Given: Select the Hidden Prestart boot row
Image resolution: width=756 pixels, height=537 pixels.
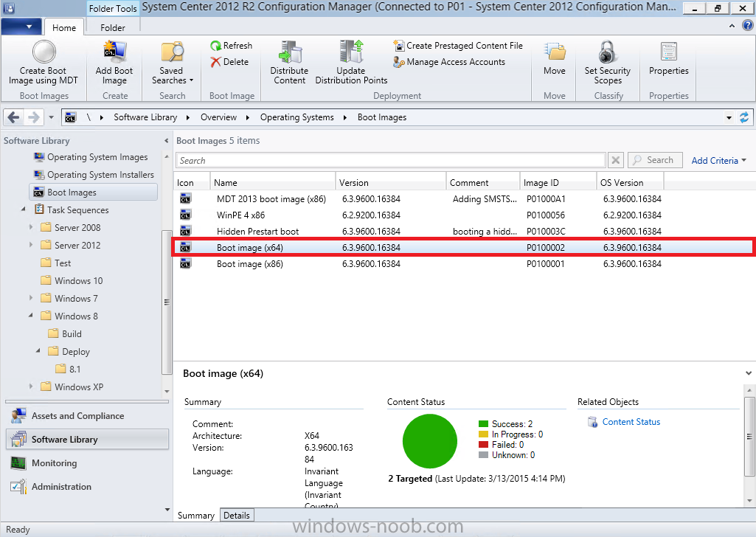Looking at the screenshot, I should click(464, 232).
